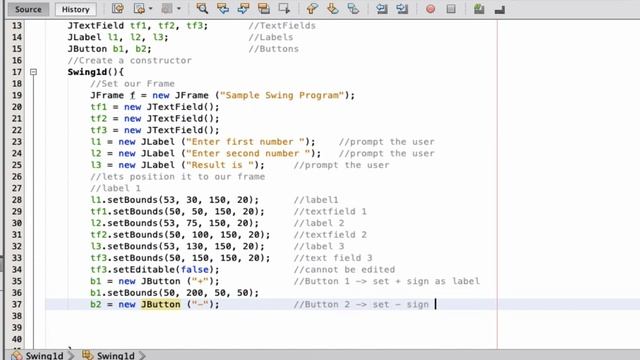This screenshot has height=360, width=640.
Task: Go to Previous Bookmark icon
Action: click(312, 9)
